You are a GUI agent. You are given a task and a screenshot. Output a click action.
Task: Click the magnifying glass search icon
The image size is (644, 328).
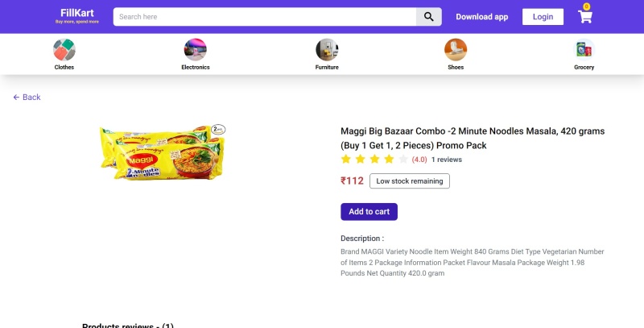click(x=429, y=17)
